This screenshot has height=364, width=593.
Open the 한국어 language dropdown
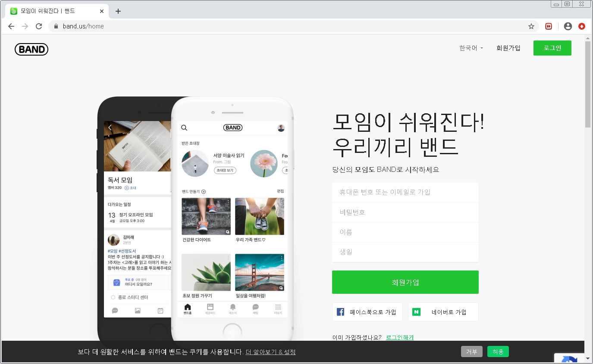(471, 48)
